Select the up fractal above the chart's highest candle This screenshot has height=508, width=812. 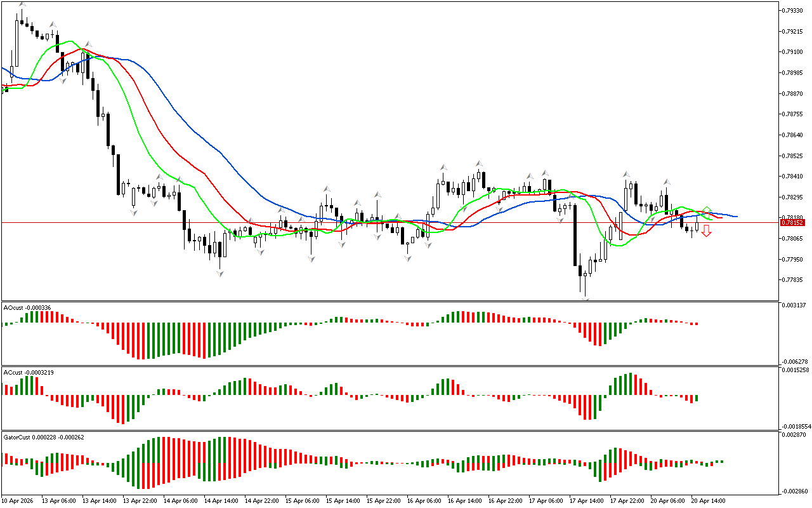pos(22,4)
